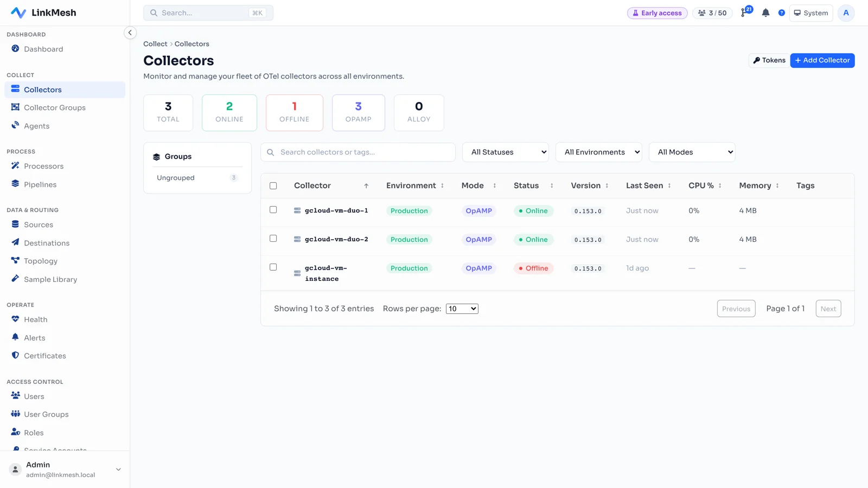Click the Next page button

coord(828,309)
